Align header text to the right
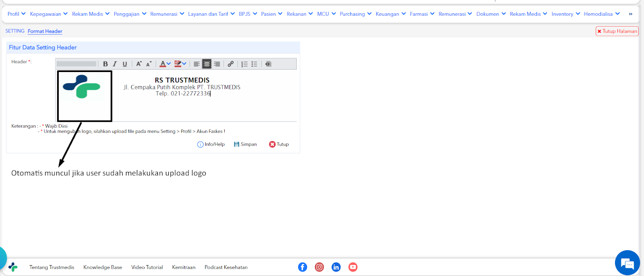The image size is (644, 276). coord(217,64)
